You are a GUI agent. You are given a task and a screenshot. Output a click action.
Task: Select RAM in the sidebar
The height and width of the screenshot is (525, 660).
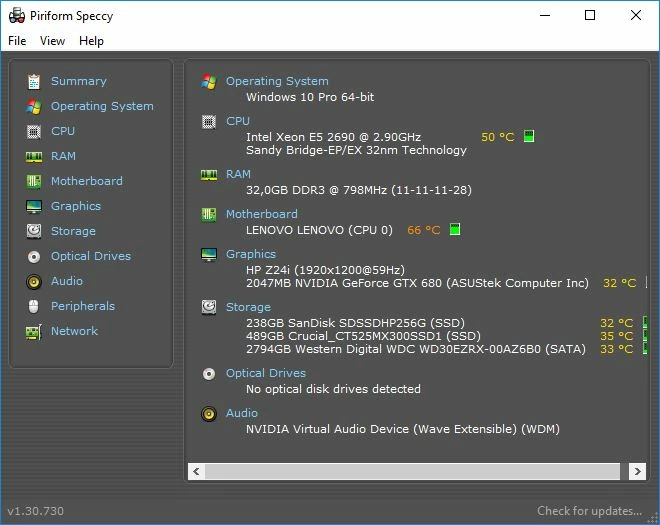(64, 156)
